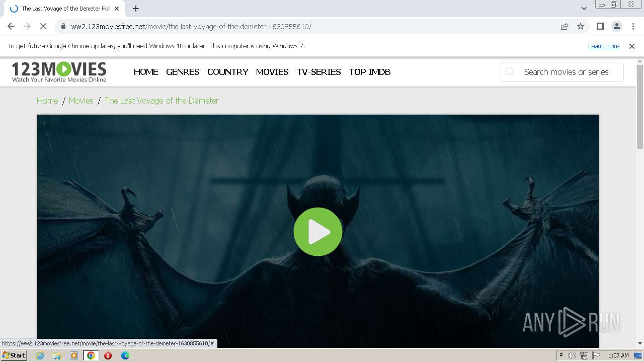
Task: Close The Last Voyage of the Demeter tab
Action: (117, 9)
